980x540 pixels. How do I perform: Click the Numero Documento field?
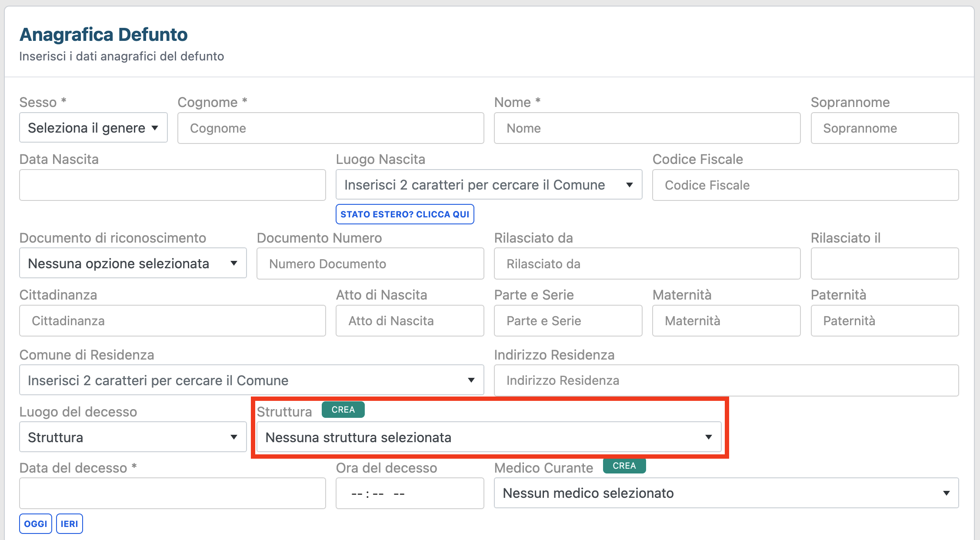[x=370, y=263]
